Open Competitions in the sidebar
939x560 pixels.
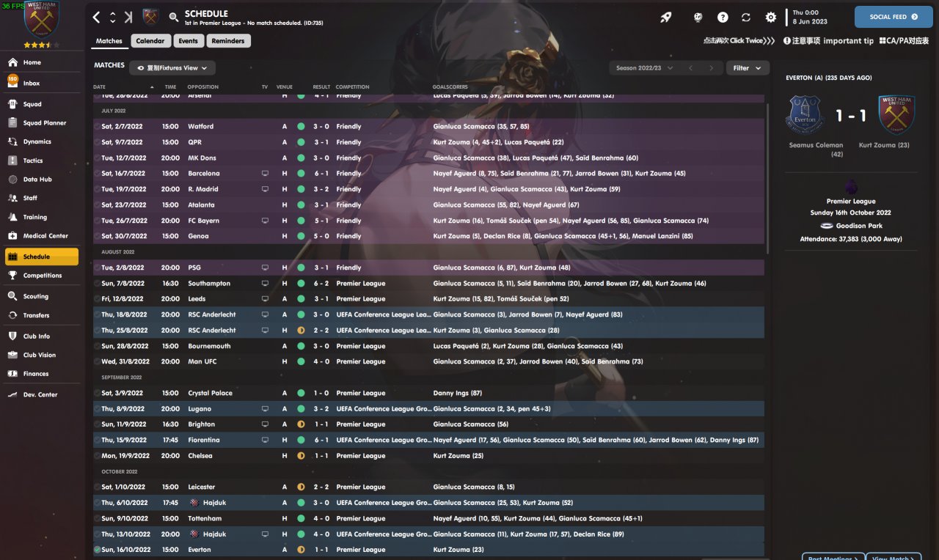pyautogui.click(x=40, y=276)
